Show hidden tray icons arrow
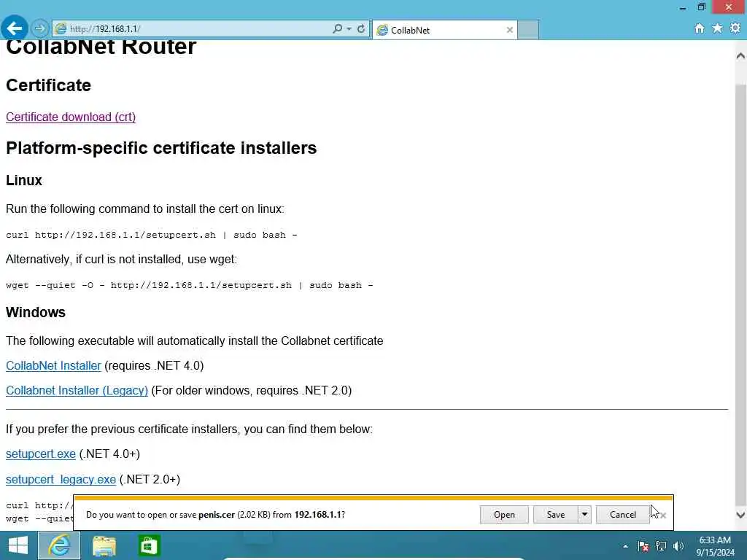Screen dimensions: 747x560 [x=625, y=546]
